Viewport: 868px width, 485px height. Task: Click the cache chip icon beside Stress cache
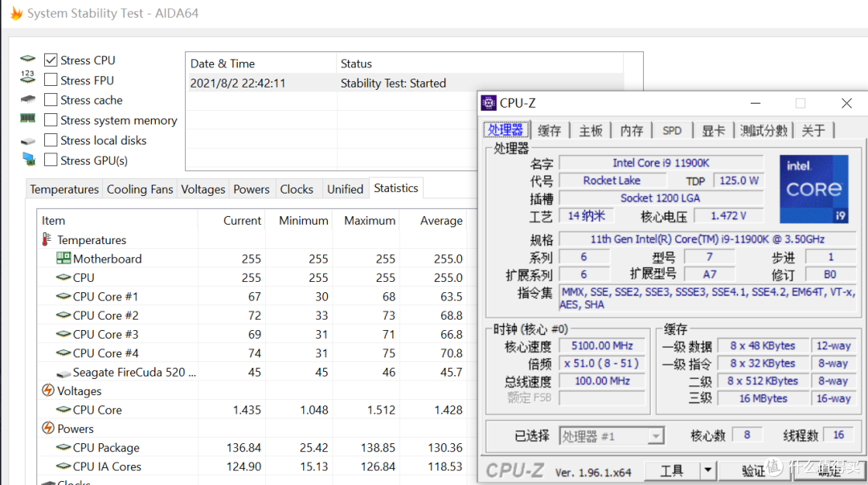[27, 100]
